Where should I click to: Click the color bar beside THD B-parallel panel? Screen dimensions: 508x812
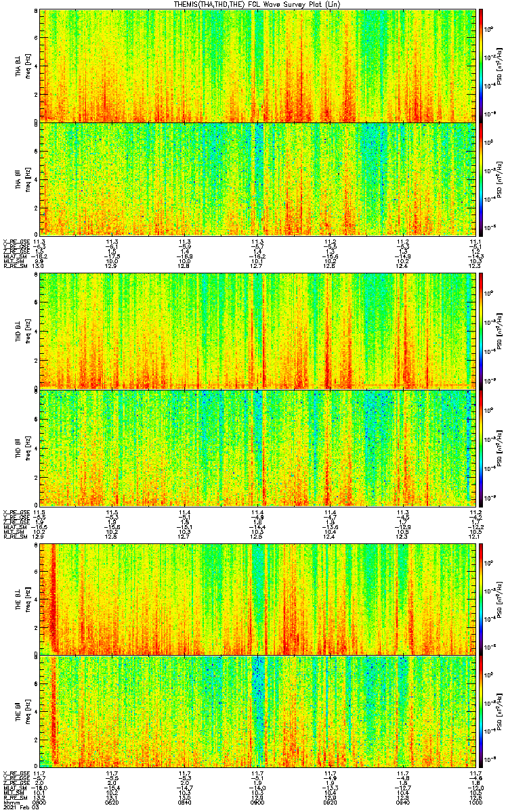(x=481, y=447)
